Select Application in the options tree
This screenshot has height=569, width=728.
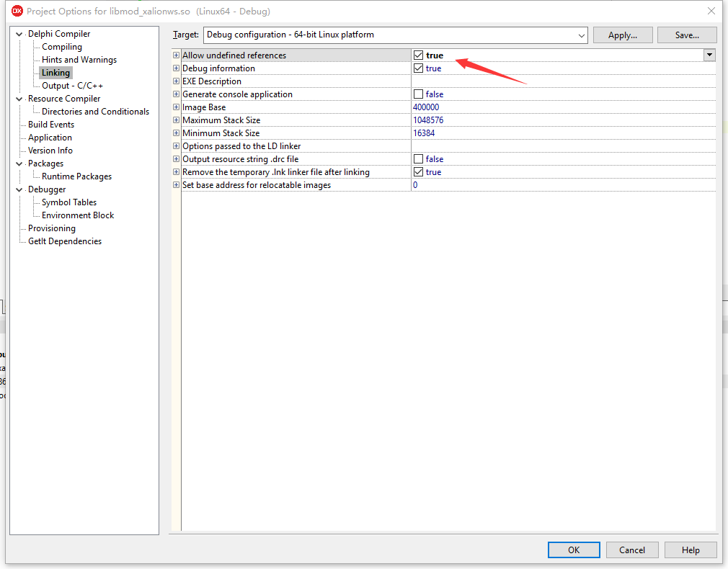[x=50, y=138]
